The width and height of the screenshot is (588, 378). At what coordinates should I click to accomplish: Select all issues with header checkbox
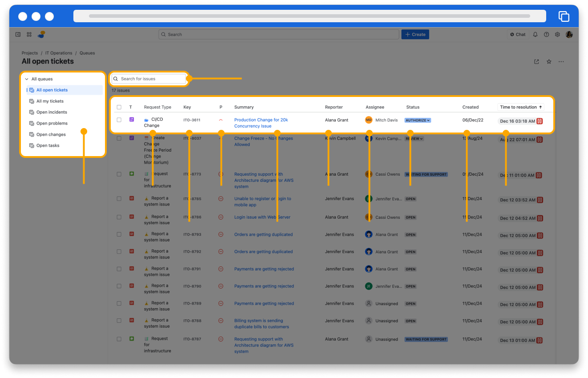pyautogui.click(x=119, y=107)
